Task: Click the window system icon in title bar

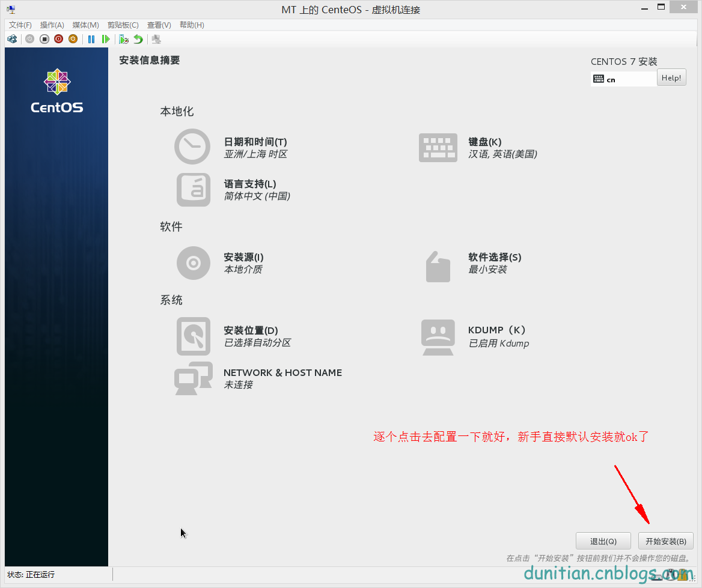Action: pyautogui.click(x=11, y=9)
